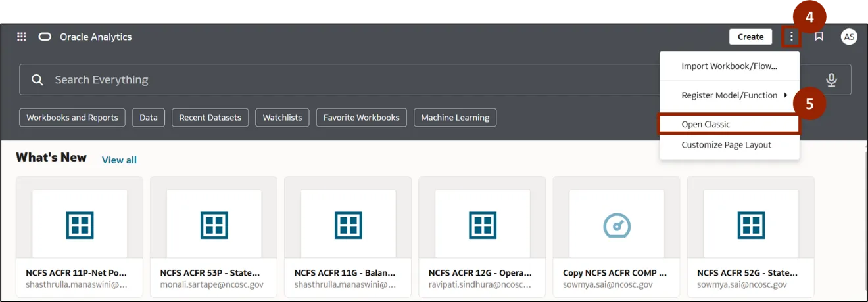Enable the Machine Learning filter chip
868x302 pixels.
pyautogui.click(x=455, y=118)
